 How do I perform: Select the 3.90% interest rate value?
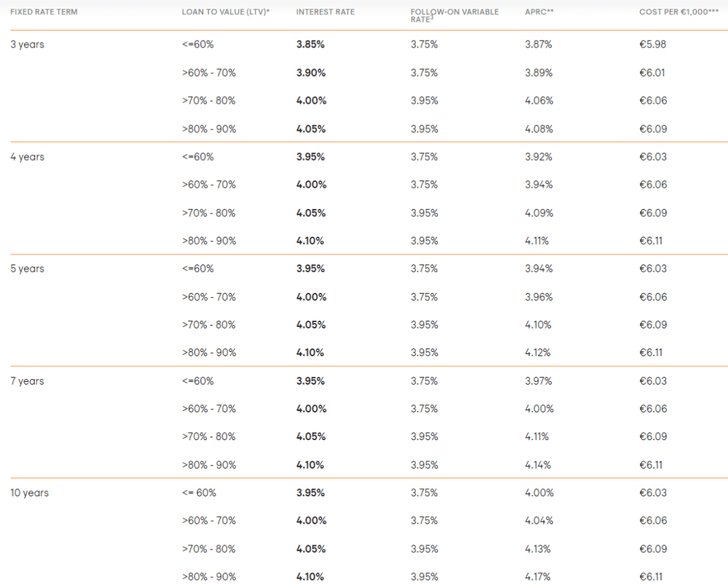coord(311,73)
